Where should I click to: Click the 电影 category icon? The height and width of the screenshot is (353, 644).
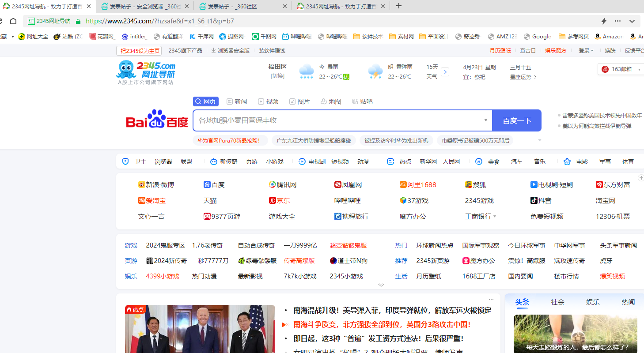(567, 161)
